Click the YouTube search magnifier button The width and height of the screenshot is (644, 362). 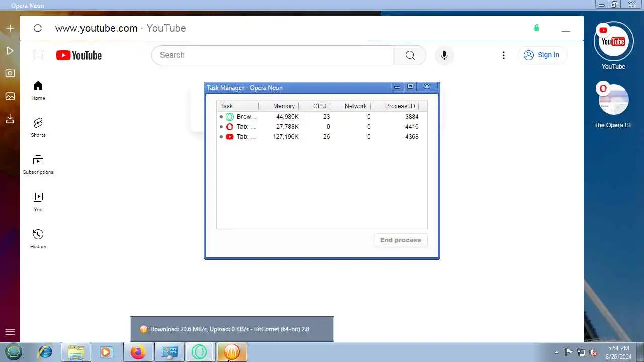pos(410,55)
